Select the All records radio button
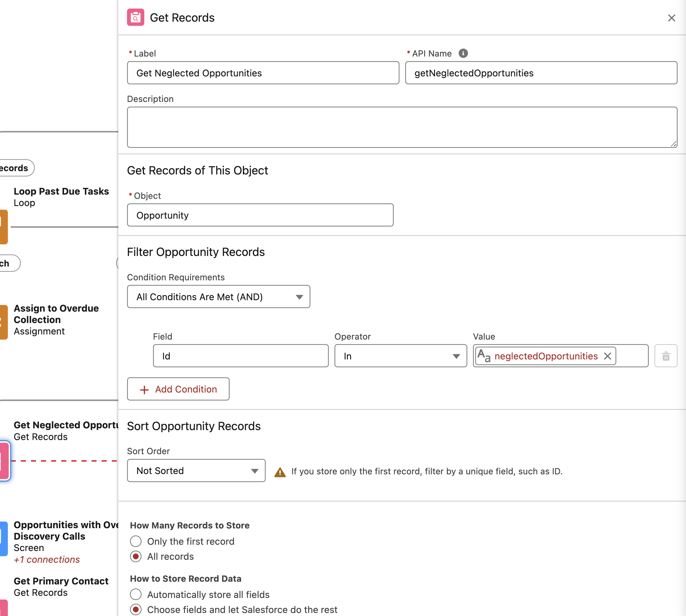686x616 pixels. point(136,556)
